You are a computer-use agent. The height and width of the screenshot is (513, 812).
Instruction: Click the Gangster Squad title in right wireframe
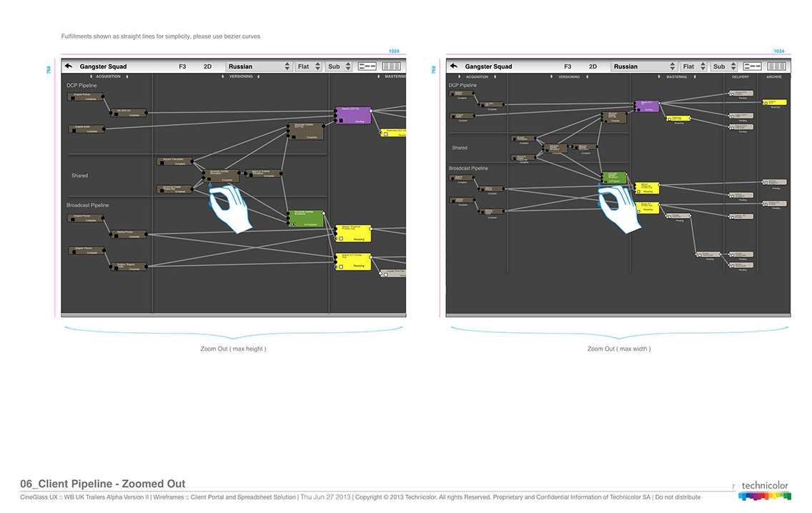tap(488, 66)
